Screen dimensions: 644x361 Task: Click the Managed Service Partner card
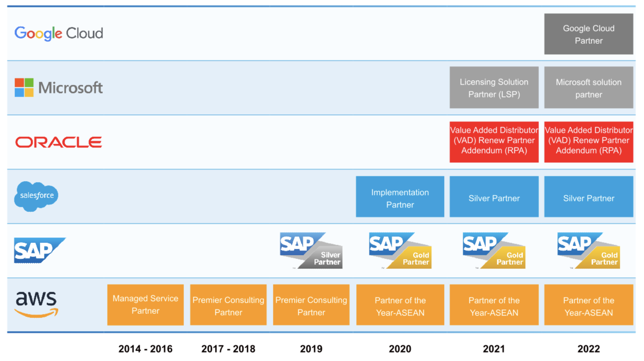pyautogui.click(x=145, y=305)
